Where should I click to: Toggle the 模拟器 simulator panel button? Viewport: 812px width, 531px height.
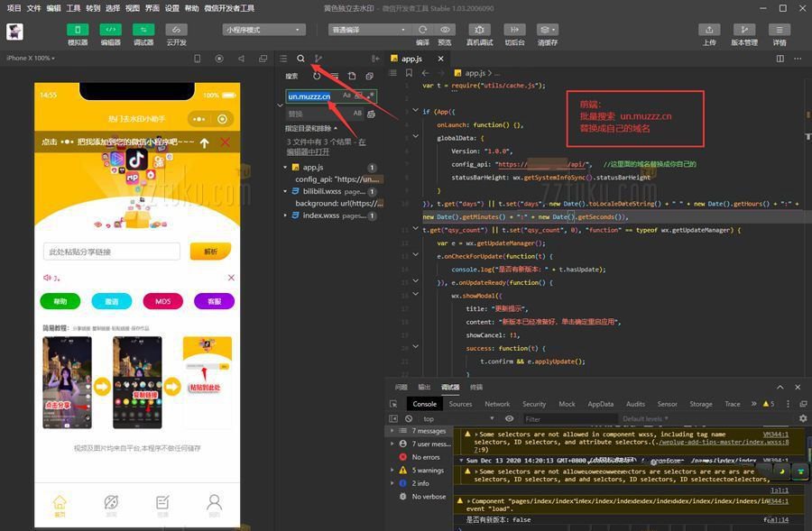pos(78,30)
